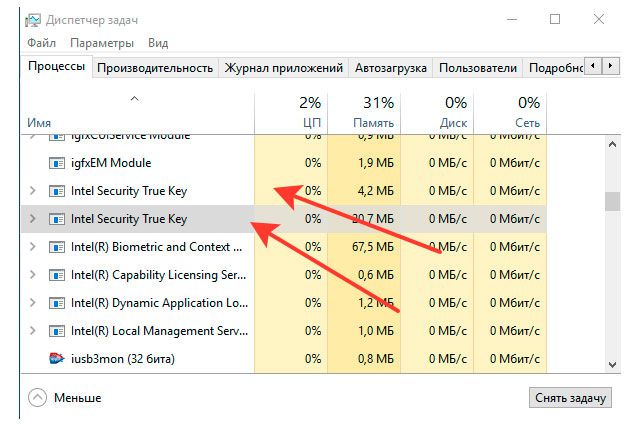Click the Intel(R) Capability Licensing process icon
Image resolution: width=637 pixels, height=425 pixels.
57,275
